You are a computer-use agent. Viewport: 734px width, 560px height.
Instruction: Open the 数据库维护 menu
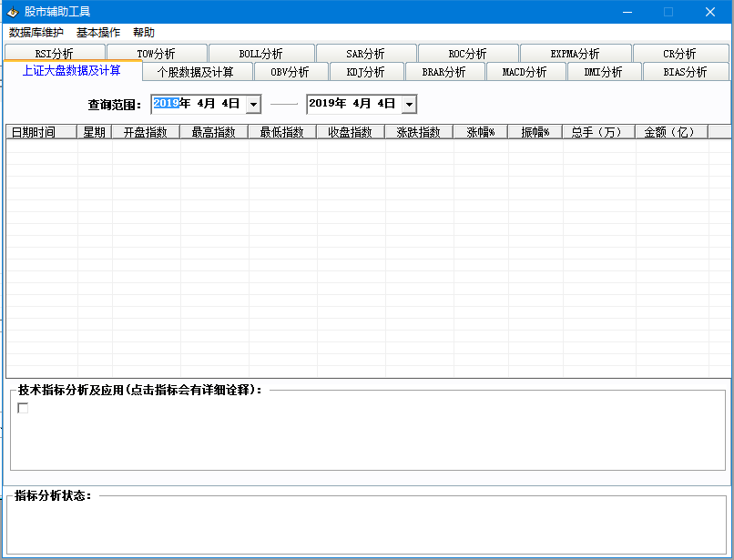pos(36,33)
